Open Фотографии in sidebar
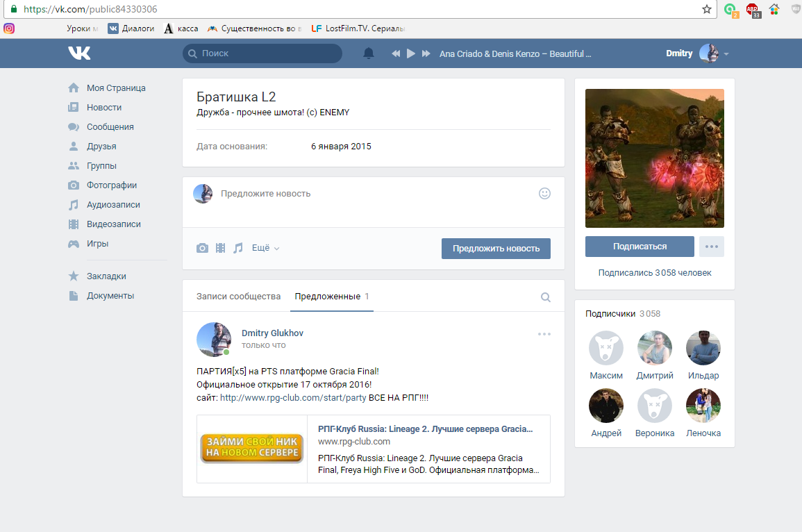This screenshot has height=532, width=802. tap(112, 185)
